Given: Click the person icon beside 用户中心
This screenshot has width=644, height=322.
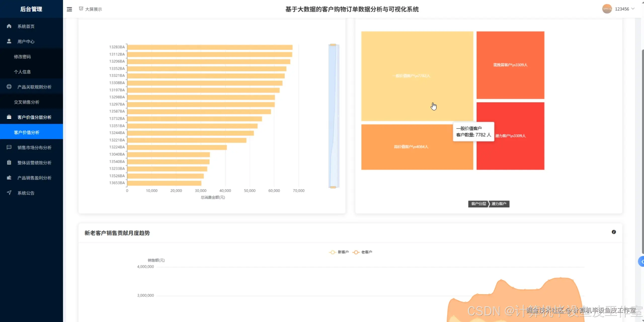Looking at the screenshot, I should (9, 41).
